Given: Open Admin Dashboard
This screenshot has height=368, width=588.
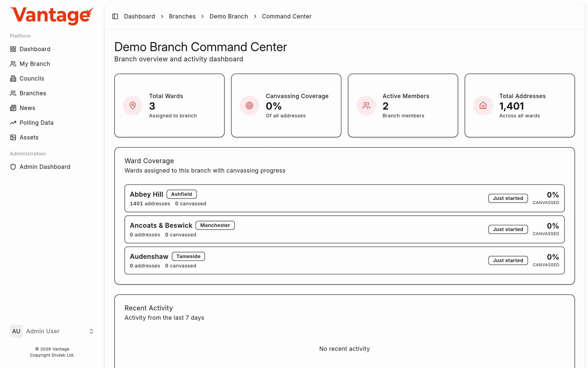Looking at the screenshot, I should (52, 167).
